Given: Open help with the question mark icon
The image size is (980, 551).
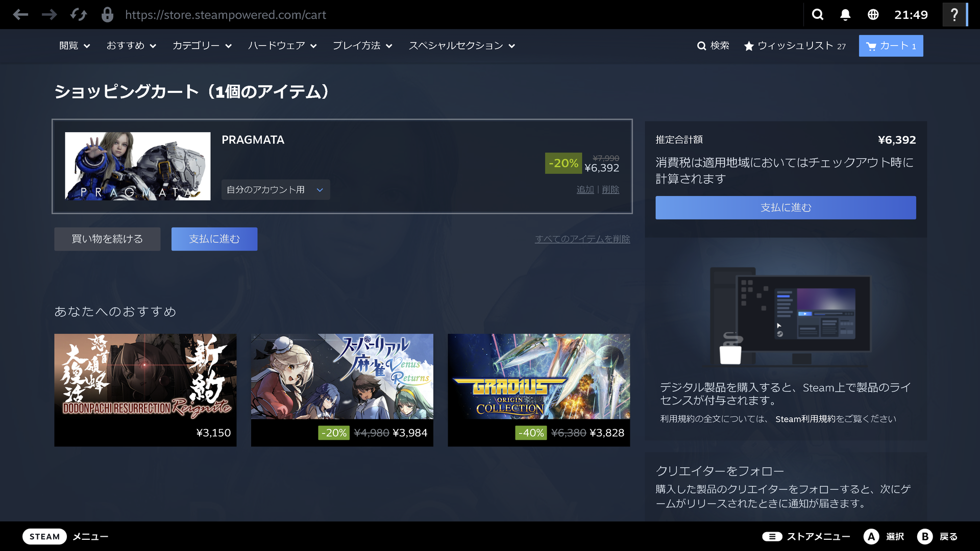Looking at the screenshot, I should pos(954,15).
